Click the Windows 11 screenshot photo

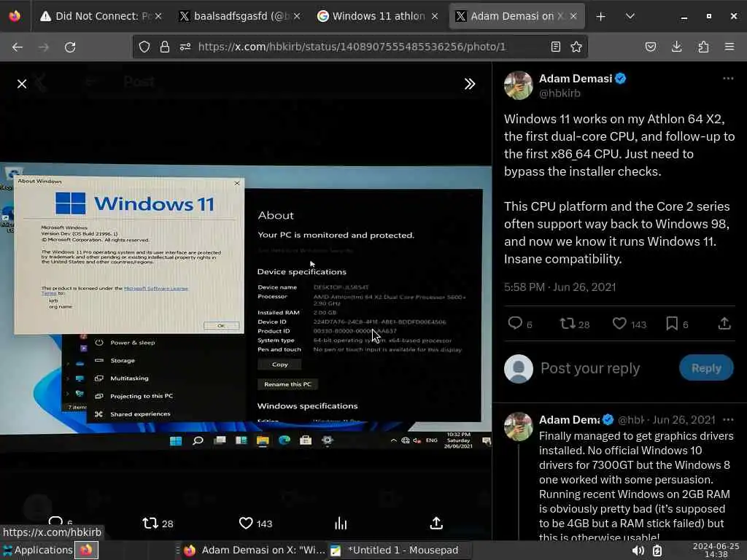[246, 308]
